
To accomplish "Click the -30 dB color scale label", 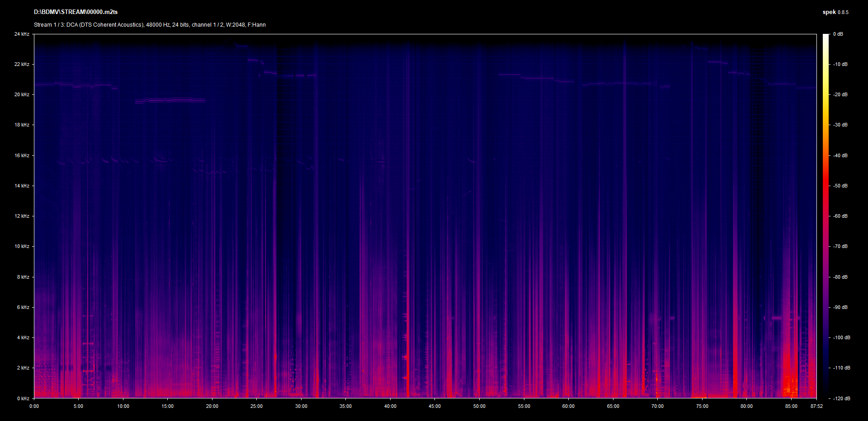I will click(840, 125).
